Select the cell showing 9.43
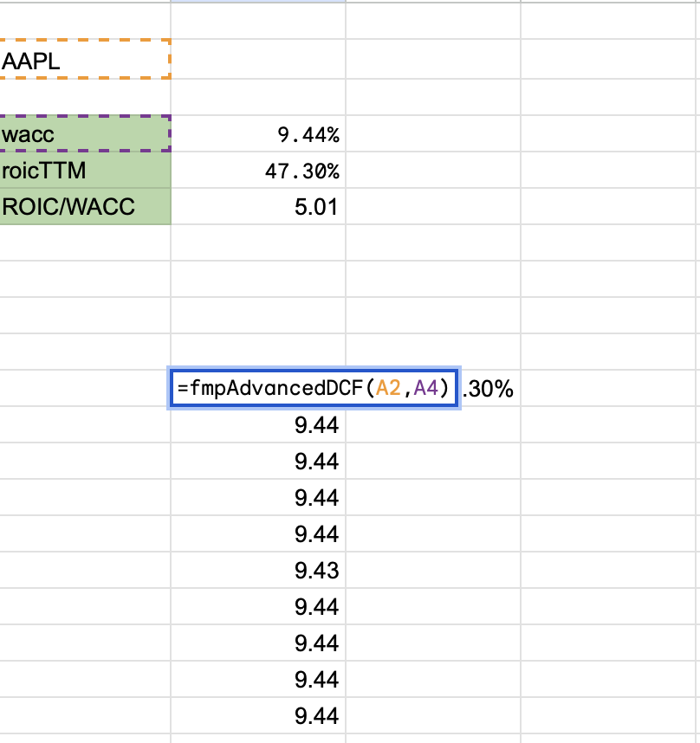700x743 pixels. pos(258,570)
